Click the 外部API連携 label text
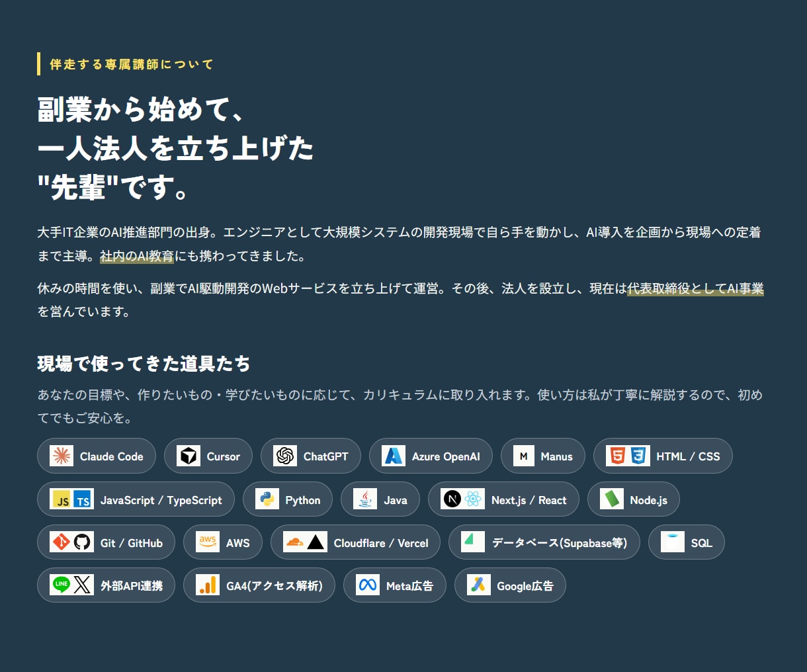This screenshot has width=807, height=672. point(132,585)
